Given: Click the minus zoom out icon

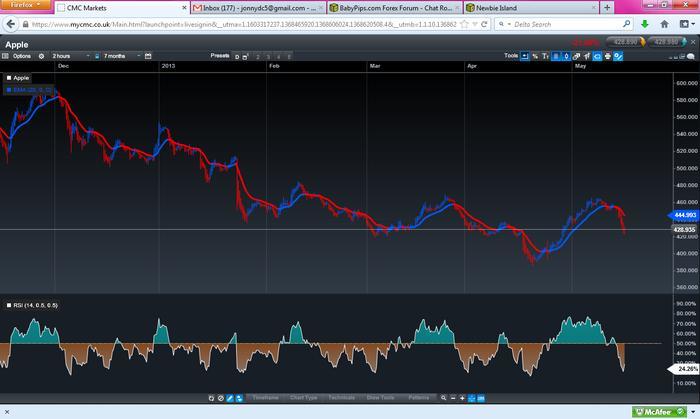Looking at the screenshot, I should point(453,398).
